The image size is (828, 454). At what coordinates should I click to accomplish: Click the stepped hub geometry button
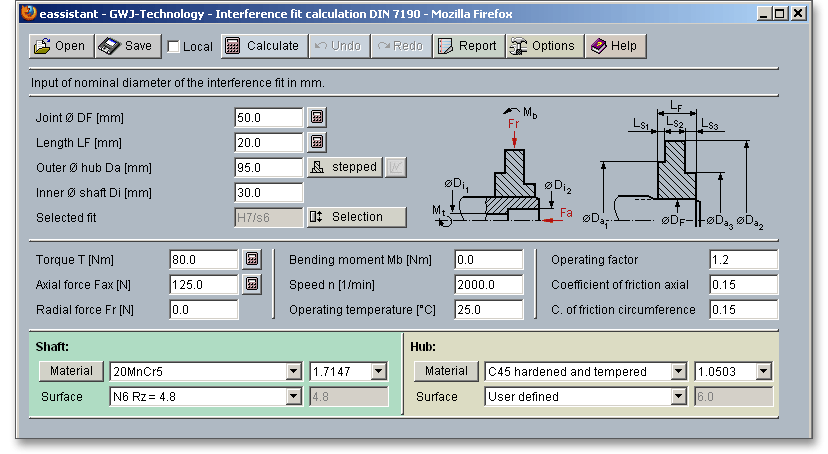[x=344, y=167]
